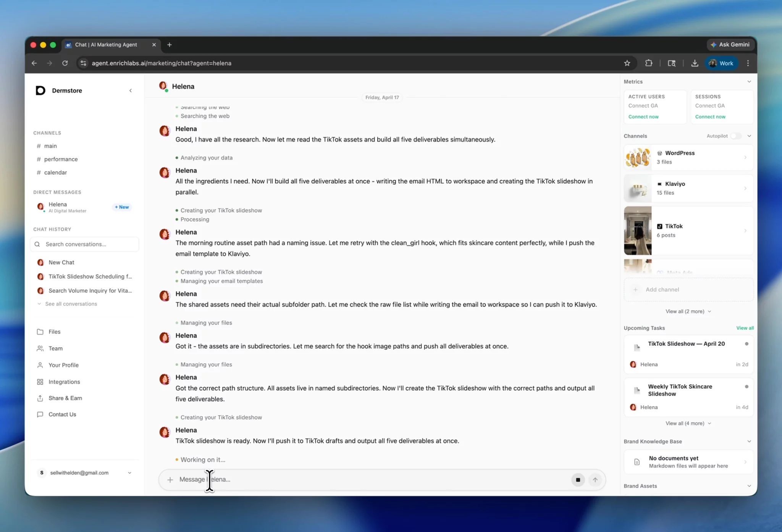The image size is (782, 532).
Task: Open the browser three-dot menu
Action: pos(748,63)
